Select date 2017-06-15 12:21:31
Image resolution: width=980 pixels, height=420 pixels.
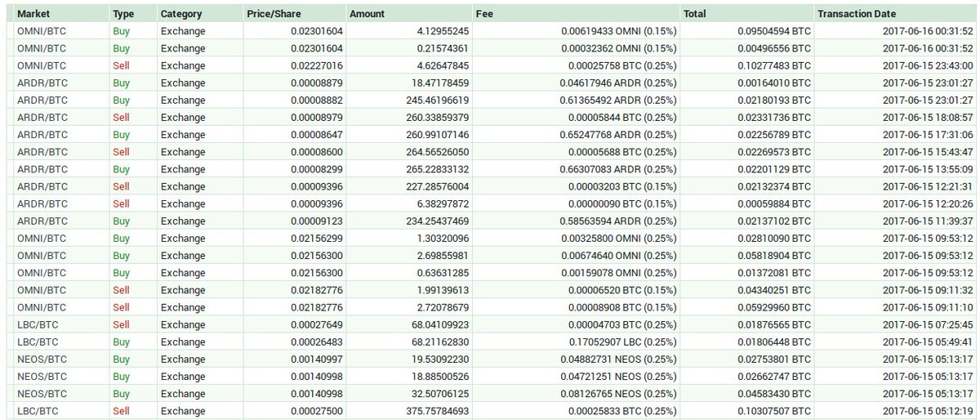(x=928, y=186)
